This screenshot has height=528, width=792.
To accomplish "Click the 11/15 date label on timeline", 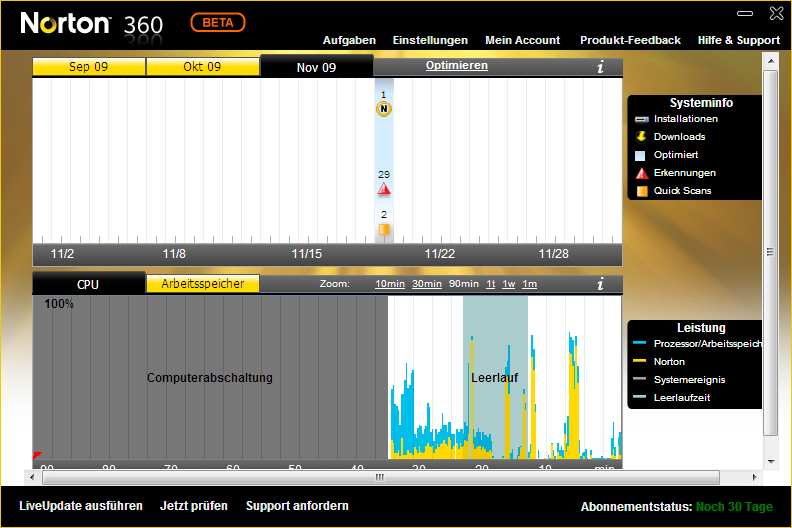I will click(307, 254).
